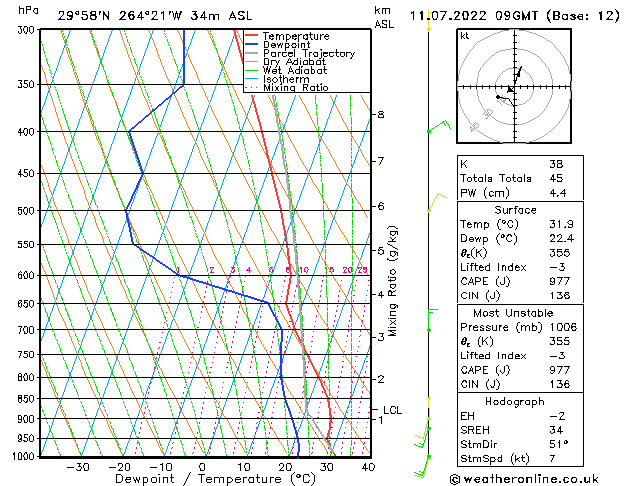Click the 300 hPa pressure axis label

(26, 30)
